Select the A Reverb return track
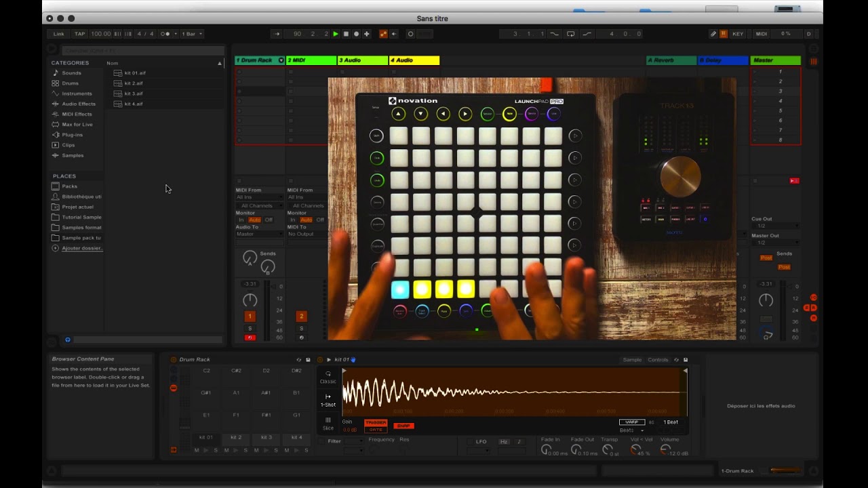The width and height of the screenshot is (868, 488). click(671, 60)
